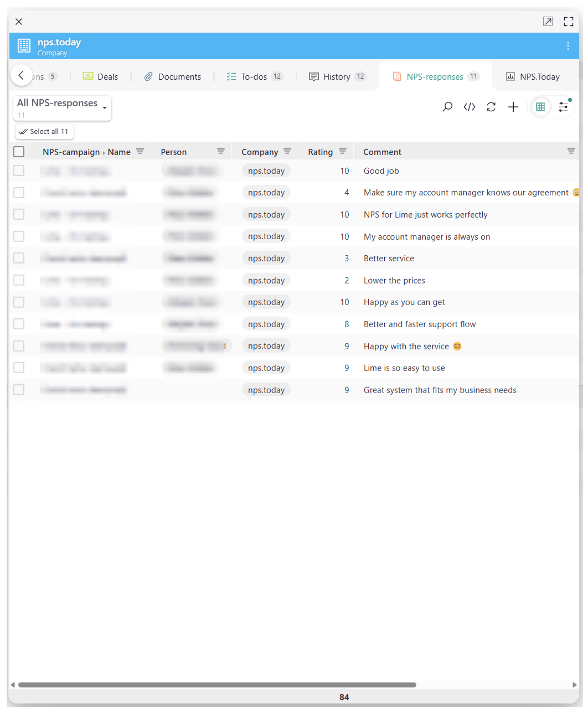Open the filter on the Person column
This screenshot has height=712, width=588.
221,151
